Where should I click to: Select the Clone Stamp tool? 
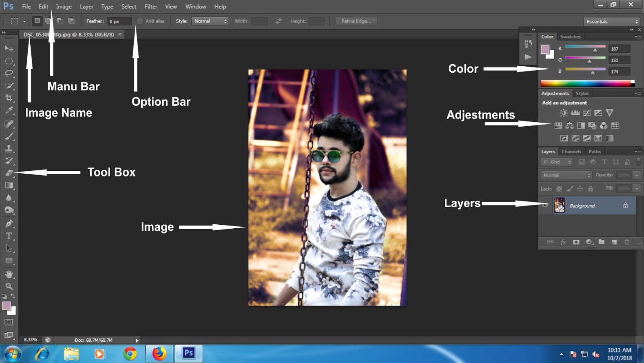[x=9, y=148]
